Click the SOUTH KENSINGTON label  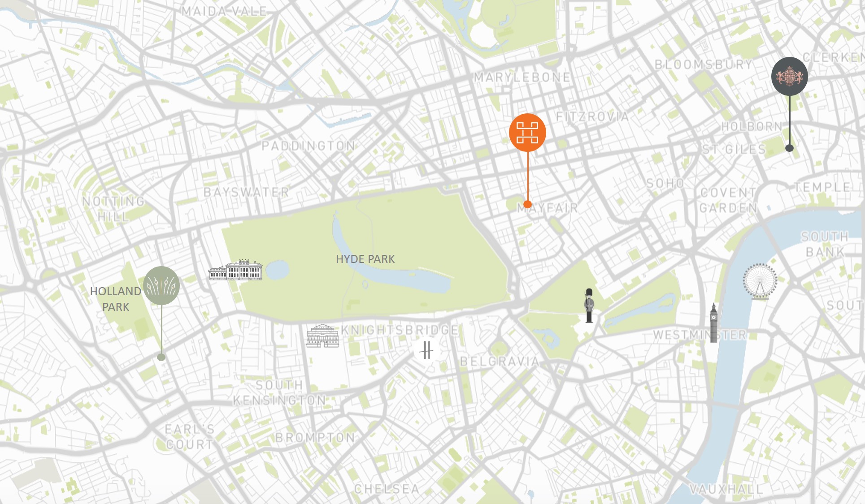(x=279, y=392)
